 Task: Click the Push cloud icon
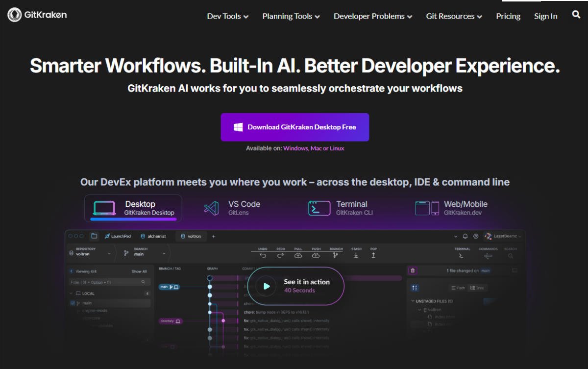tap(316, 255)
